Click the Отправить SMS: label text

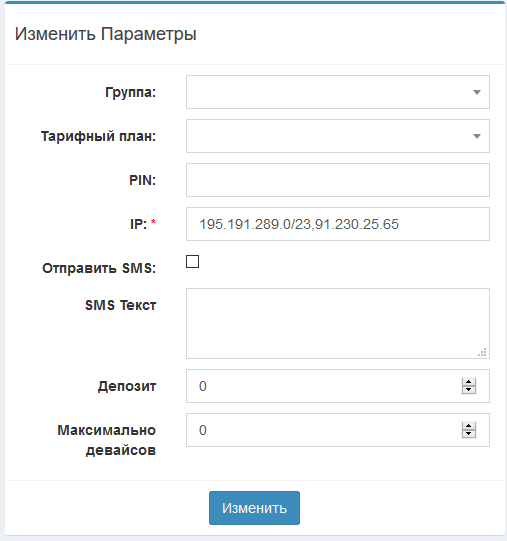pyautogui.click(x=99, y=268)
